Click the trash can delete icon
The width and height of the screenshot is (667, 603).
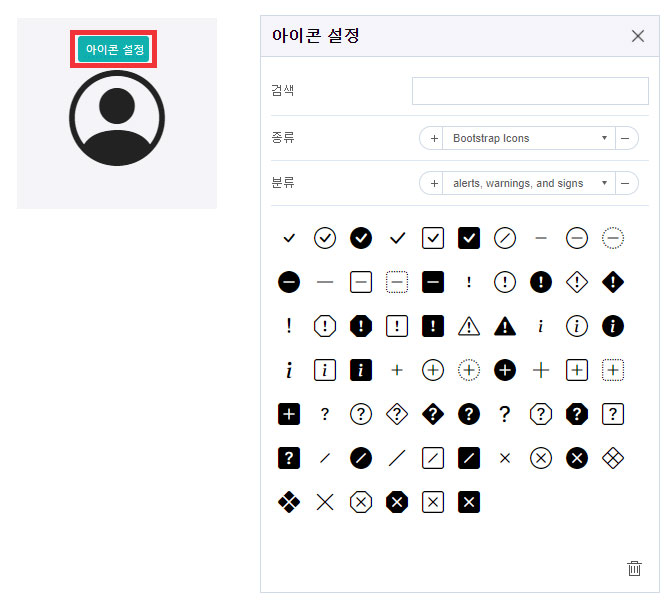[634, 568]
